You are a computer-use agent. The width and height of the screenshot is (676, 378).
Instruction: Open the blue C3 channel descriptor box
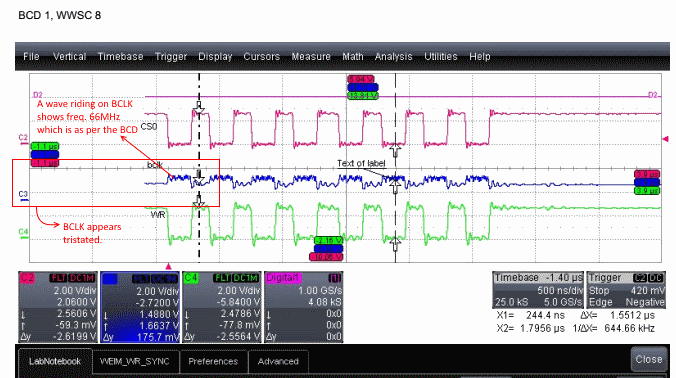coord(140,307)
